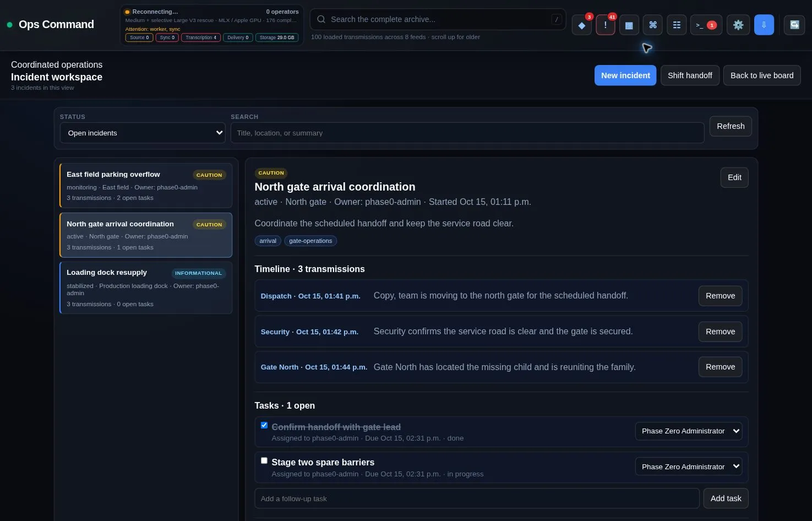The height and width of the screenshot is (521, 812).
Task: Click the arrival tag
Action: tap(268, 241)
